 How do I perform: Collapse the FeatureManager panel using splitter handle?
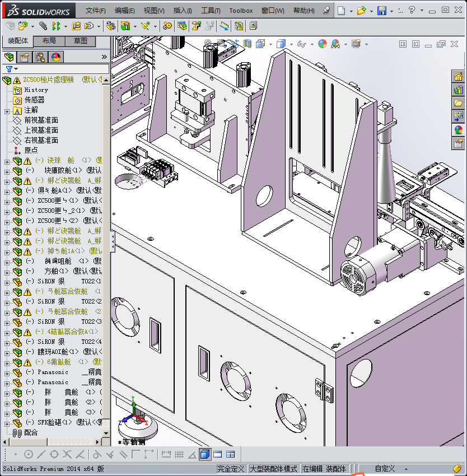point(113,241)
